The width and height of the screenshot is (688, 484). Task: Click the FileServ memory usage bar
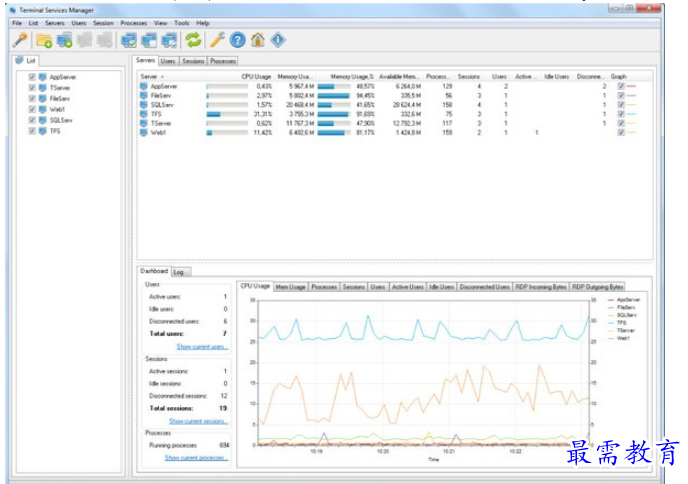(x=334, y=96)
